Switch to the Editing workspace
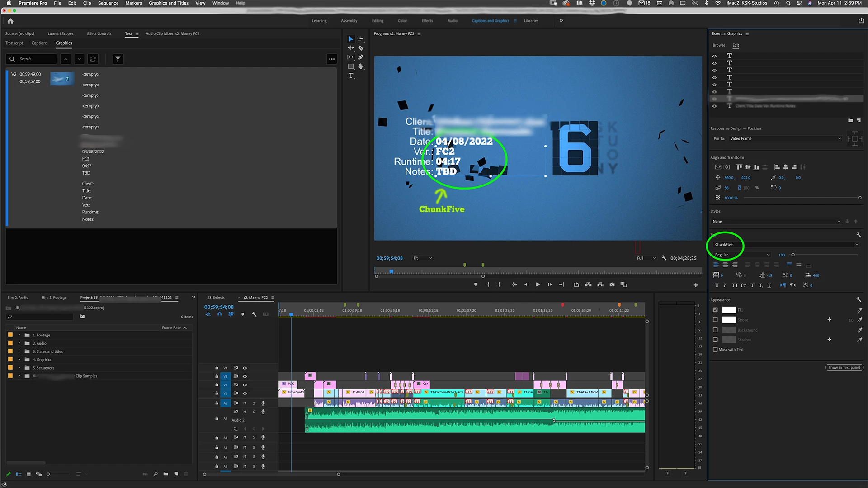This screenshot has width=868, height=488. click(x=378, y=21)
